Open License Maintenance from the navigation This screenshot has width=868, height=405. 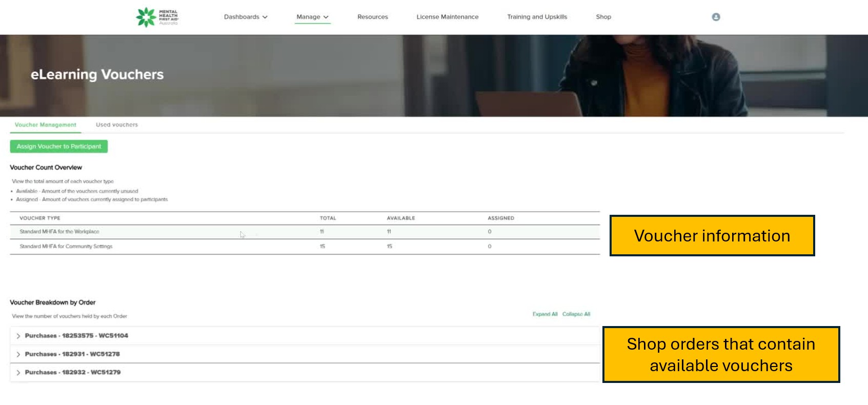pos(447,17)
